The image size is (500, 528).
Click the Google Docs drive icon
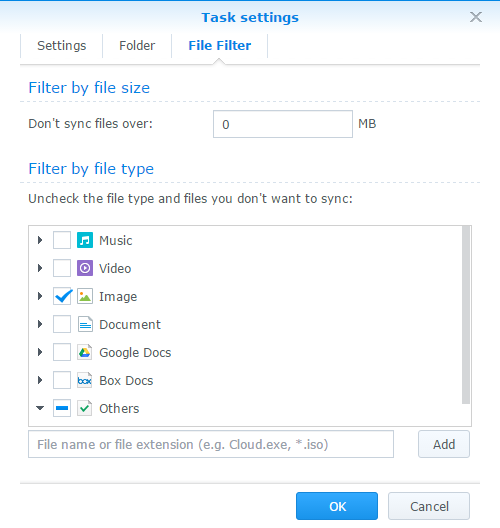pyautogui.click(x=85, y=352)
